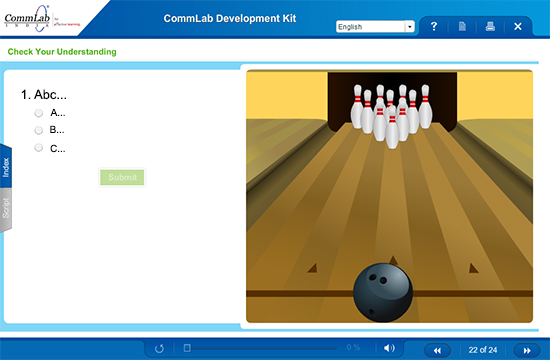Click the printer icon

(x=490, y=26)
